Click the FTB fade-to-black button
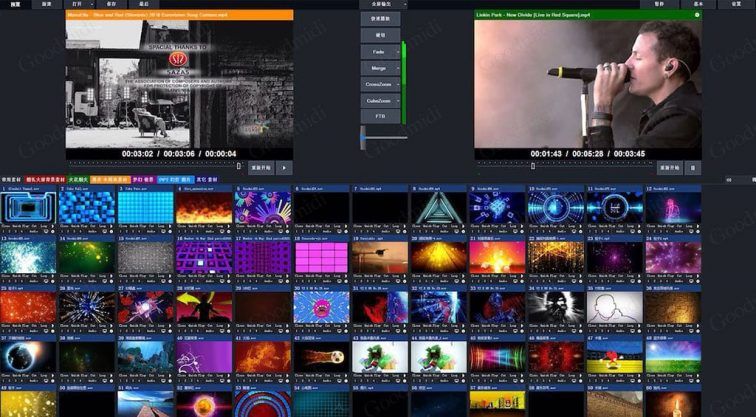The height and width of the screenshot is (417, 756). [380, 116]
